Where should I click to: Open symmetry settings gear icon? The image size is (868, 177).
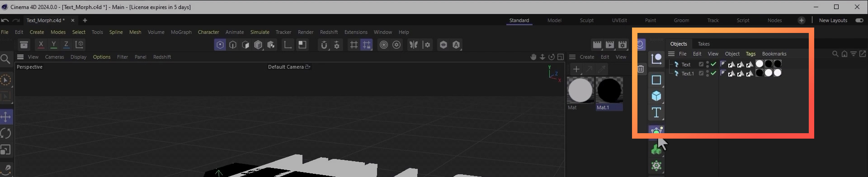point(427,45)
